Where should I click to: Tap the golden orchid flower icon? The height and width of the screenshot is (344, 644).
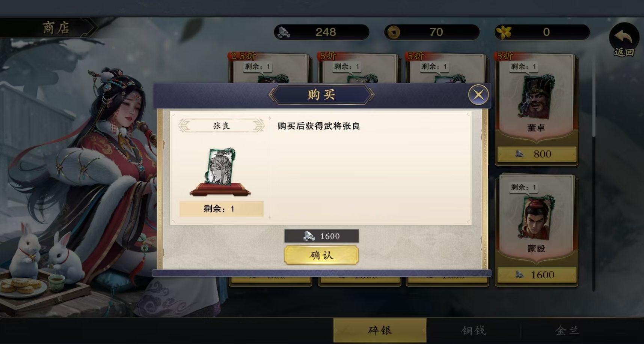(x=504, y=32)
